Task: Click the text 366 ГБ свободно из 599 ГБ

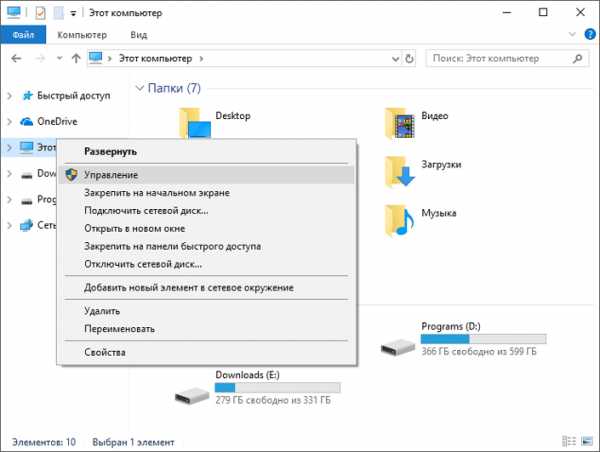Action: coord(479,351)
